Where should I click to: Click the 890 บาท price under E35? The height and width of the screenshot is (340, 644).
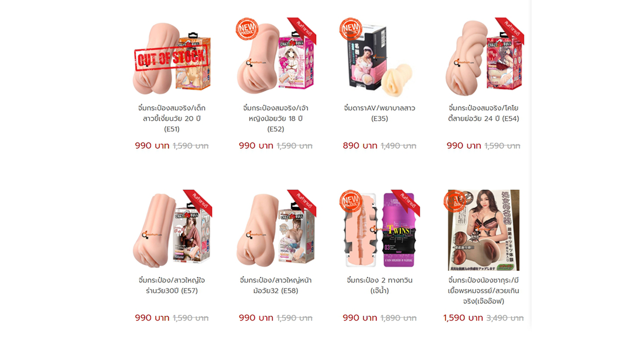[x=360, y=145]
